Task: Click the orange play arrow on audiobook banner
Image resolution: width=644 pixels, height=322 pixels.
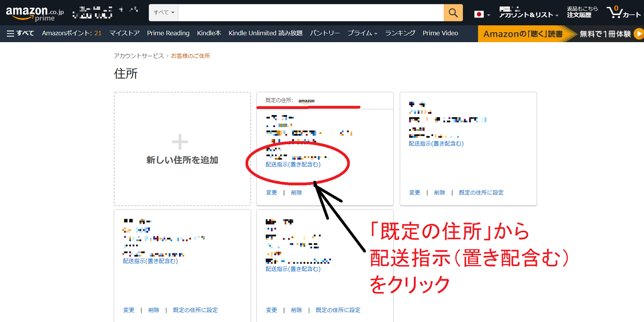Action: [638, 34]
